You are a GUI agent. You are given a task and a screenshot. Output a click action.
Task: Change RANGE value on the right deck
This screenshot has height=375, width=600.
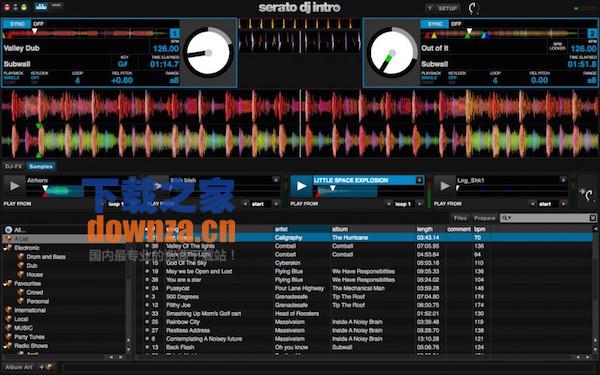pos(592,80)
